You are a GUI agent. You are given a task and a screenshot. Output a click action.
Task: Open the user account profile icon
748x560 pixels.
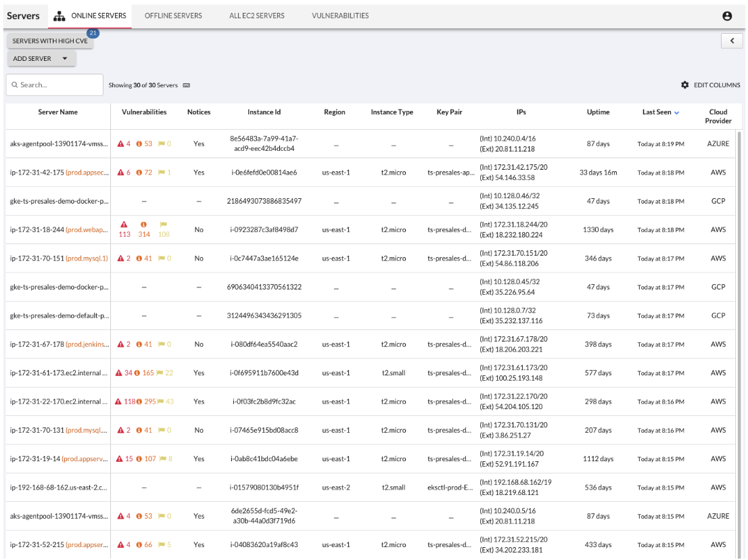pos(726,16)
